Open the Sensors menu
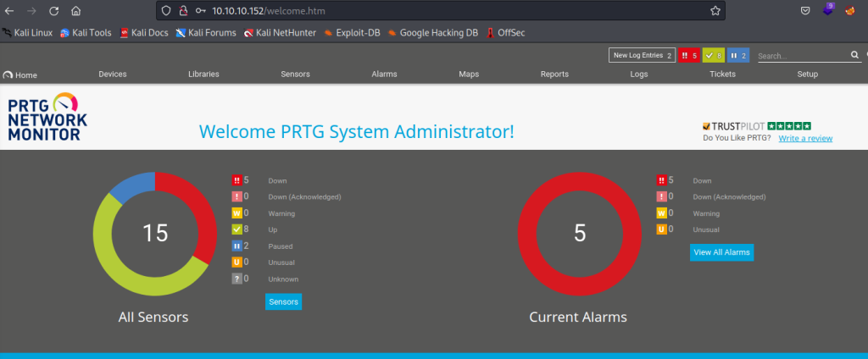Image resolution: width=868 pixels, height=359 pixels. coord(295,75)
